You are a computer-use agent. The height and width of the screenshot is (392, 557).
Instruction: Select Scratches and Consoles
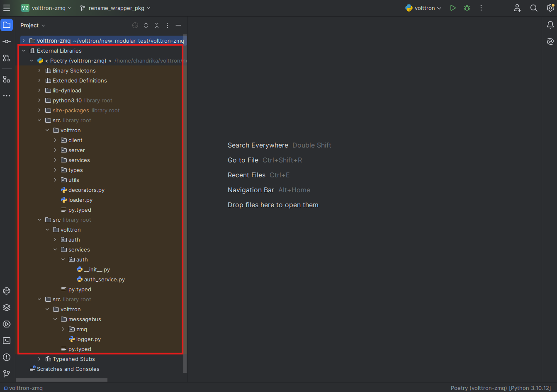tap(68, 369)
